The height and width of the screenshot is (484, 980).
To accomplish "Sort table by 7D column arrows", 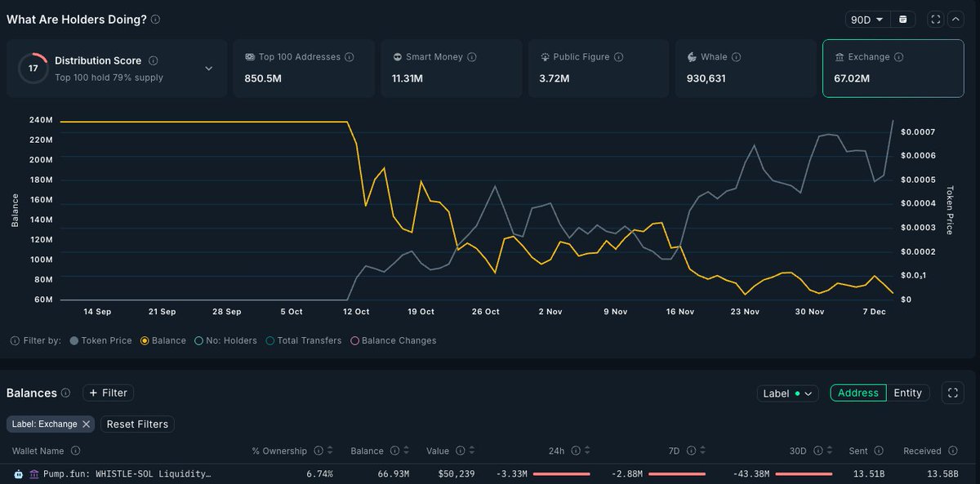I will click(702, 451).
